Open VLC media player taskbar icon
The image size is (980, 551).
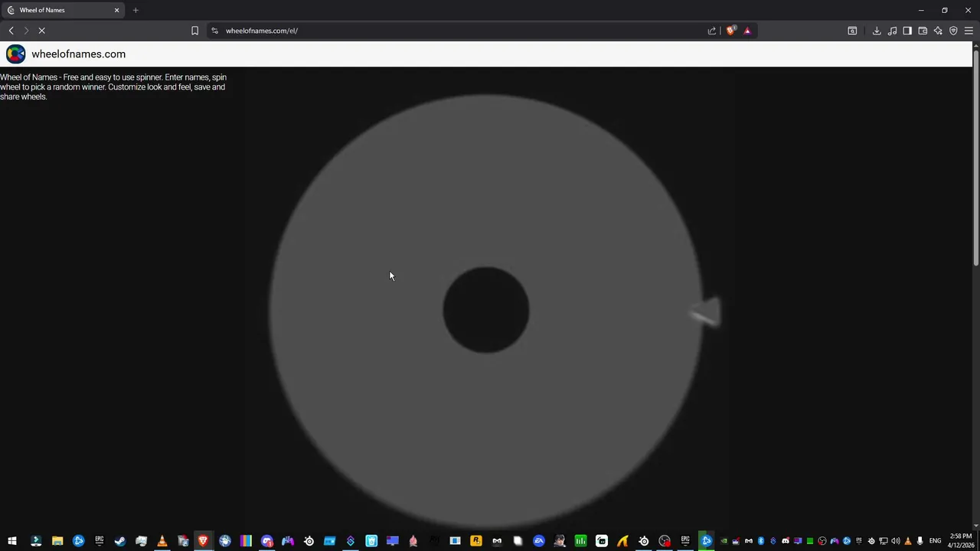click(x=162, y=541)
